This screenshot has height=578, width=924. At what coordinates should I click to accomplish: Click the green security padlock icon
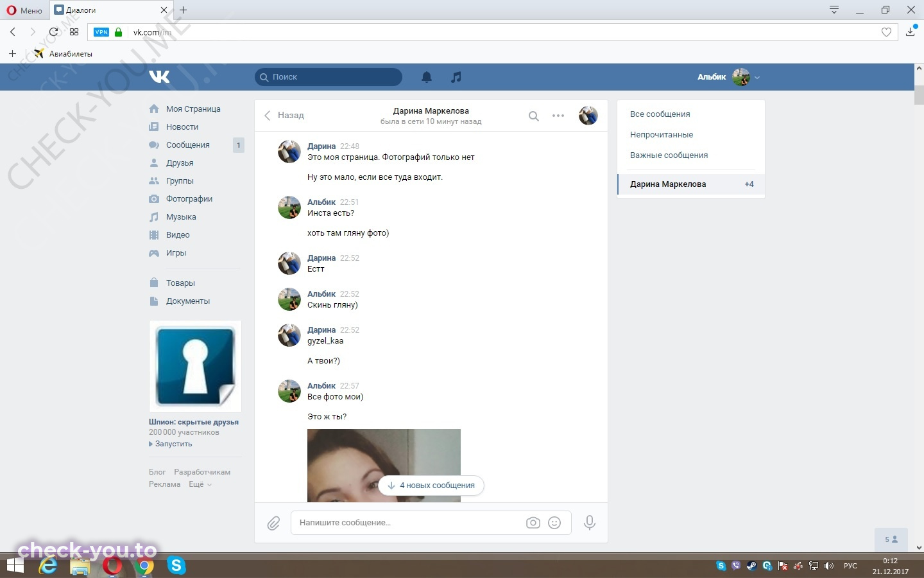point(118,32)
